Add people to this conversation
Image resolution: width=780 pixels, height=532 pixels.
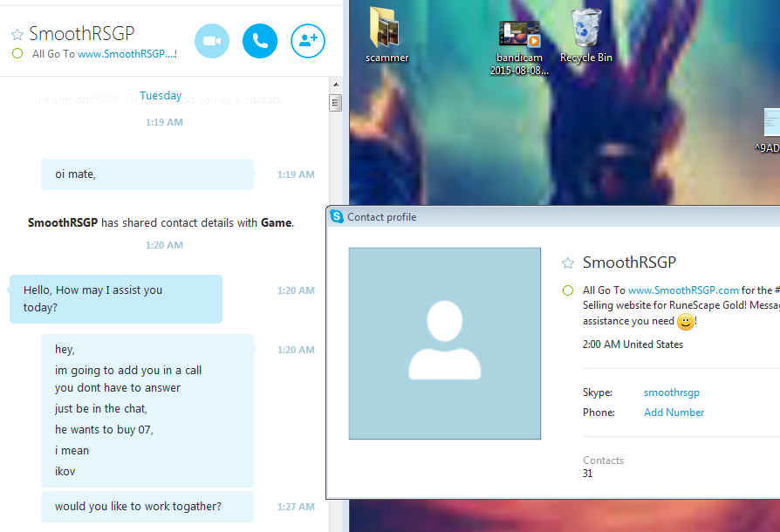(x=308, y=41)
